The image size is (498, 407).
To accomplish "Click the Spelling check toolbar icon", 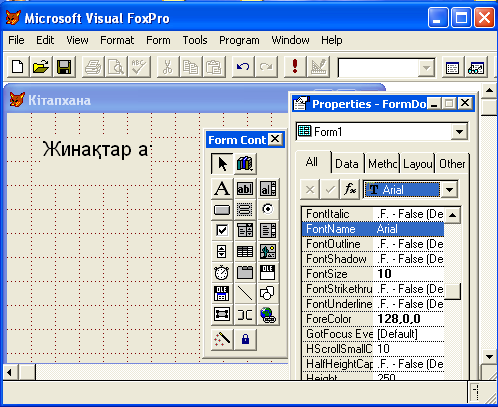I will pos(139,67).
